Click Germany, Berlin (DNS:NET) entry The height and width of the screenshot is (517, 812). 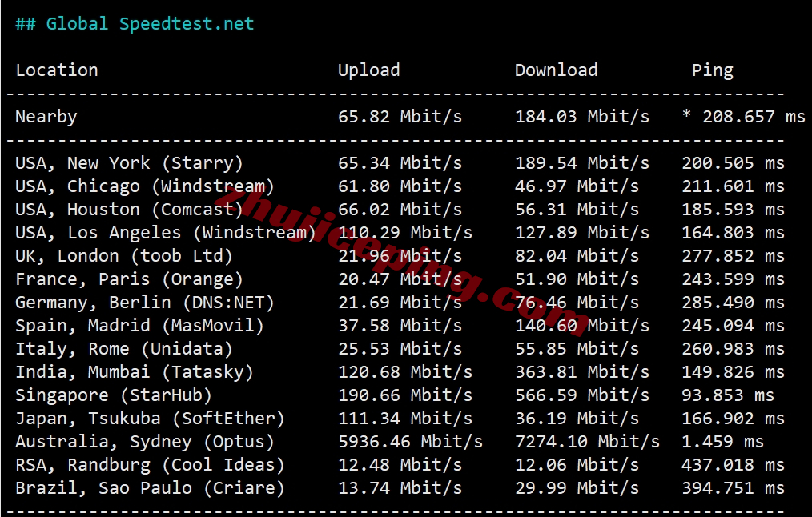[x=145, y=303]
